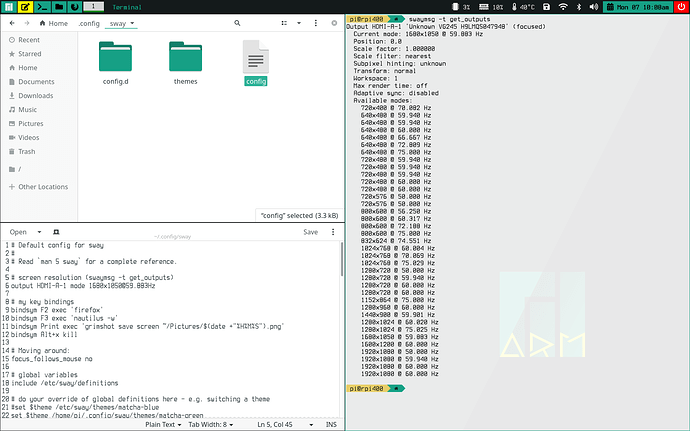Screen dimensions: 690x431
Task: Open memory usage indicator showing 10%
Action: [491, 7]
